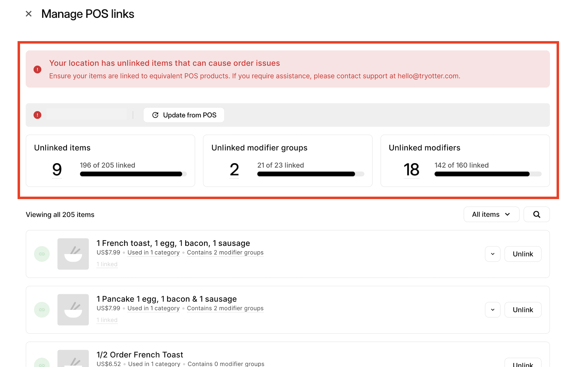
Task: Click 'Used in 1 category' for Pancake item
Action: pos(153,308)
